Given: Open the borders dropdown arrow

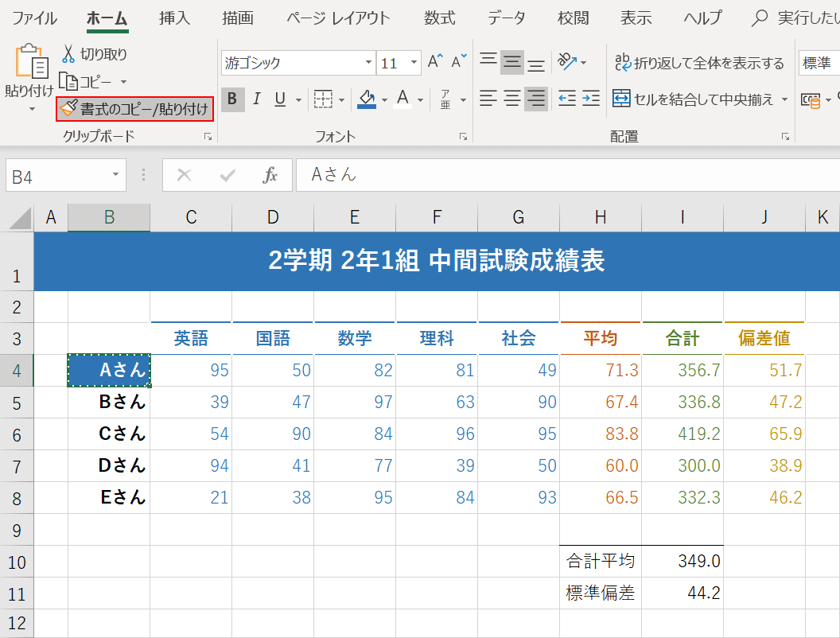Looking at the screenshot, I should 341,99.
